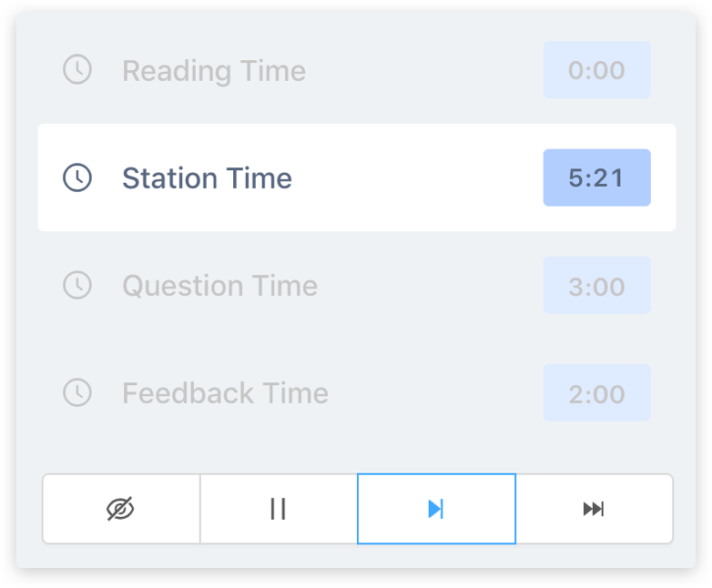Screen dimensions: 712x588
Task: Click the empty area of the Question Time row
Action: pos(428,286)
